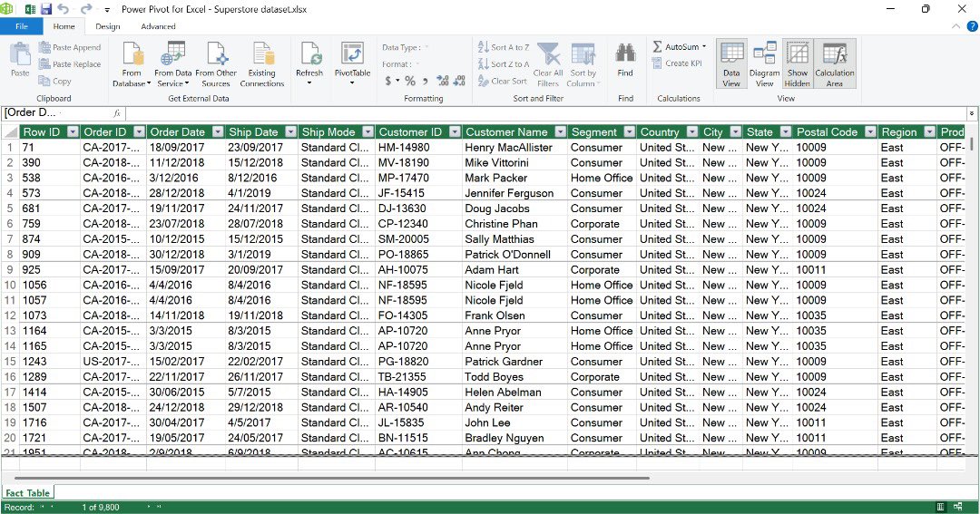Click the Clear Sort command
This screenshot has width=980, height=514.
(503, 81)
